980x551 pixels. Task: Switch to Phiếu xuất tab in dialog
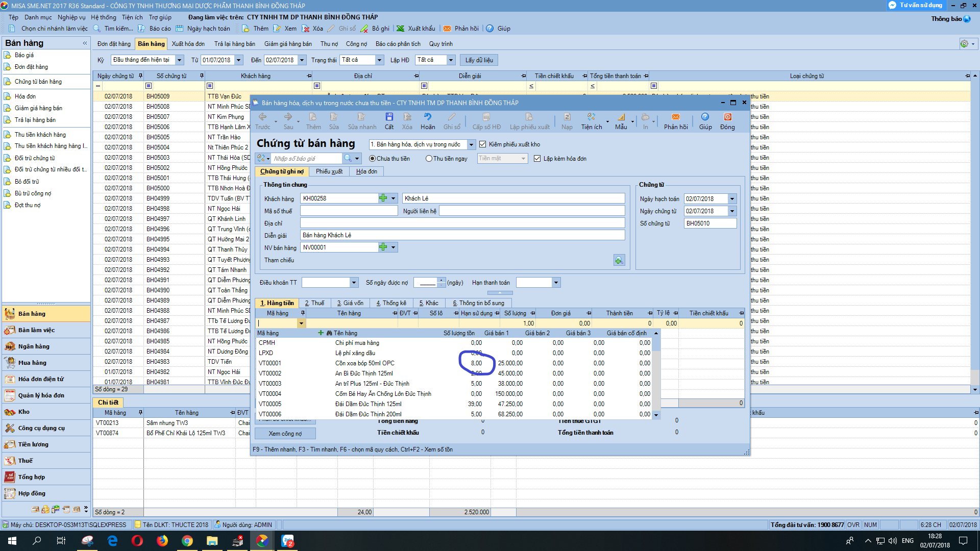tap(329, 171)
